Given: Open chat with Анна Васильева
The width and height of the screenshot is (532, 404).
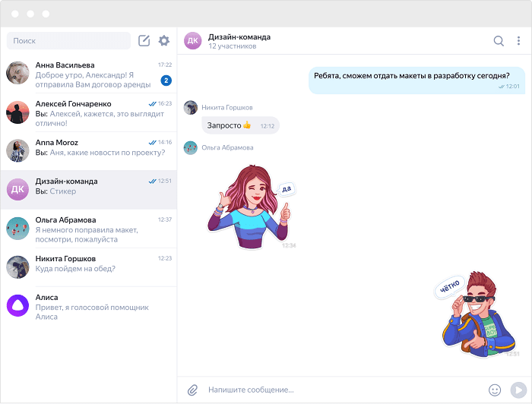Looking at the screenshot, I should point(89,74).
